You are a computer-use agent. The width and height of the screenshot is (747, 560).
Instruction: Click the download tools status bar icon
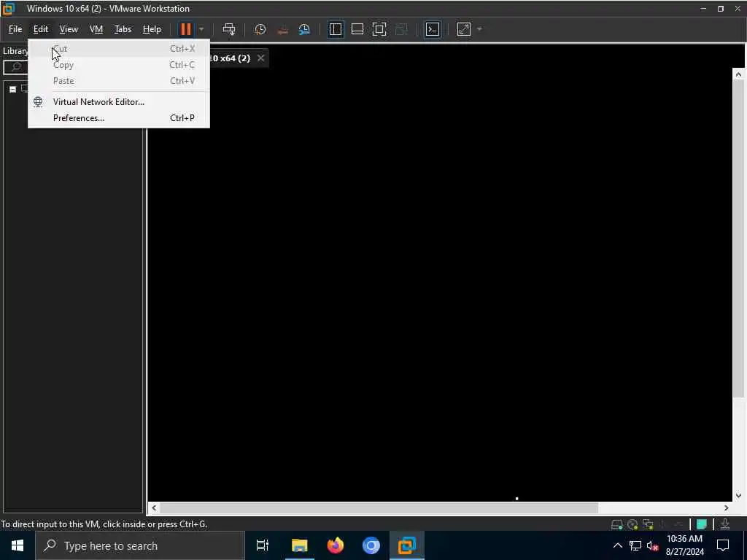click(725, 525)
